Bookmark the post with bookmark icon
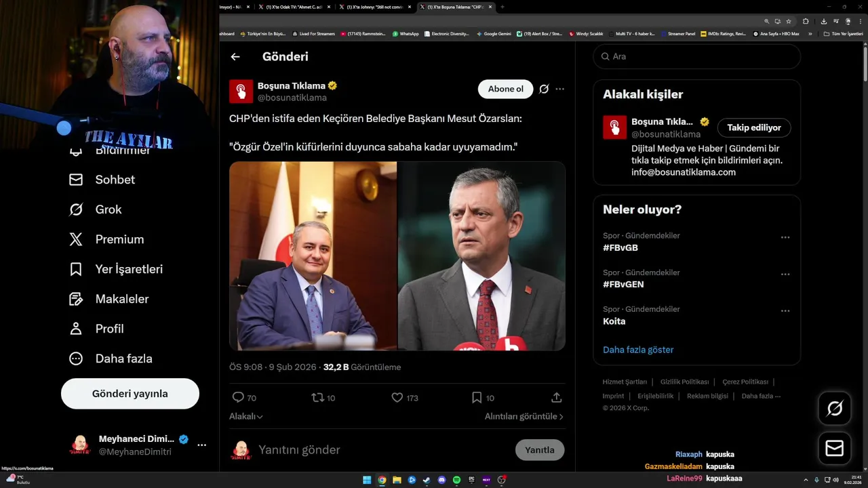 [477, 398]
